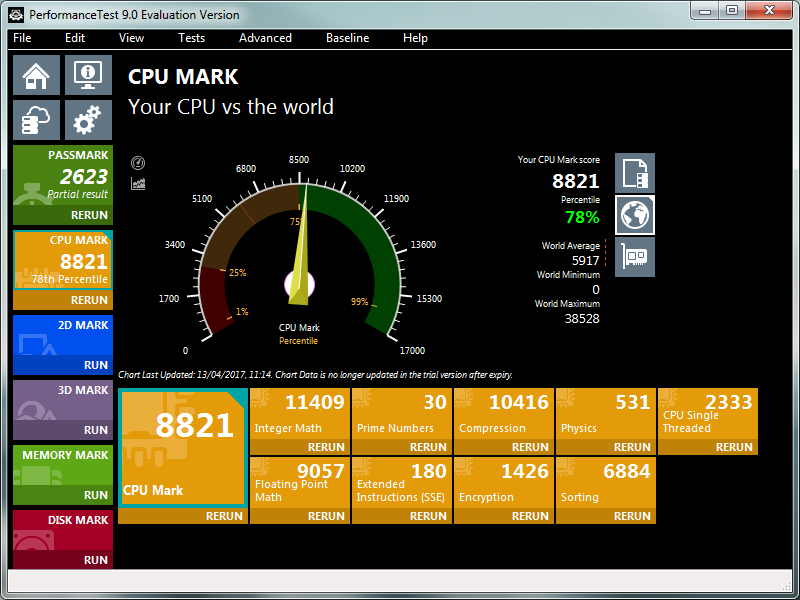Select the Encryption 1426 tile
The height and width of the screenshot is (600, 800).
(x=504, y=483)
